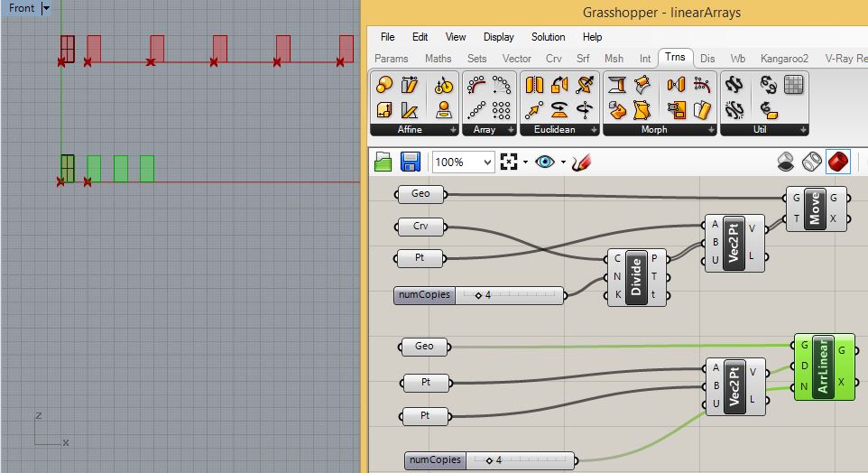Switch to the Kangaroo2 tab

(783, 59)
